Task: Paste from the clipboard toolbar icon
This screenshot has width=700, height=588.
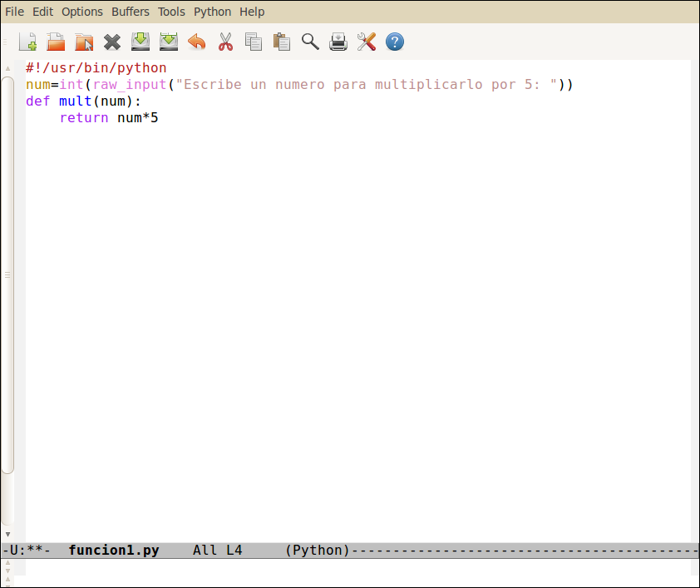Action: pos(282,41)
